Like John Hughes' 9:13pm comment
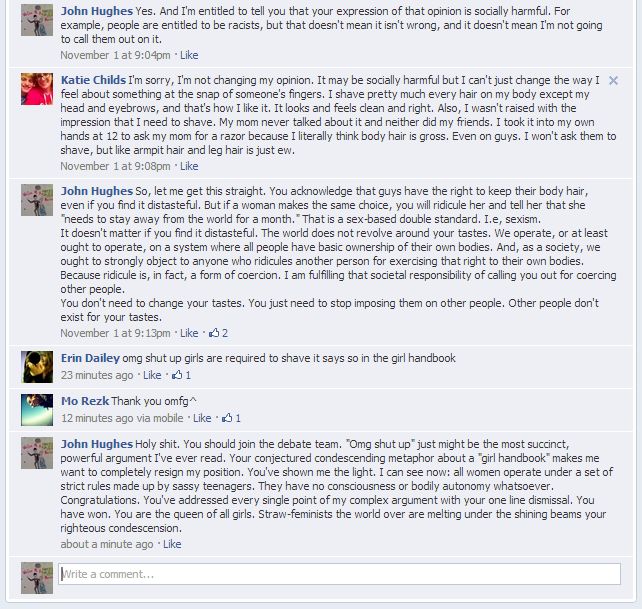Image resolution: width=642 pixels, height=609 pixels. coord(189,333)
